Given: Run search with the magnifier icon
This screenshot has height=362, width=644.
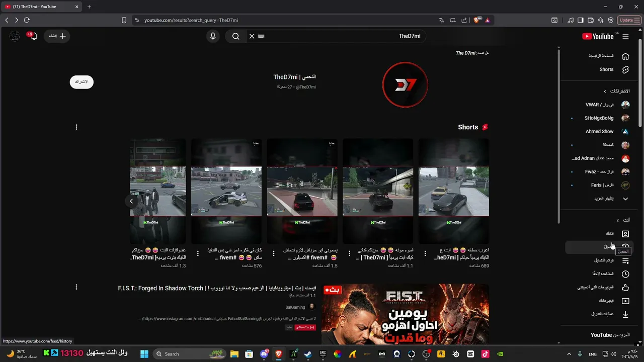Looking at the screenshot, I should coord(235,36).
